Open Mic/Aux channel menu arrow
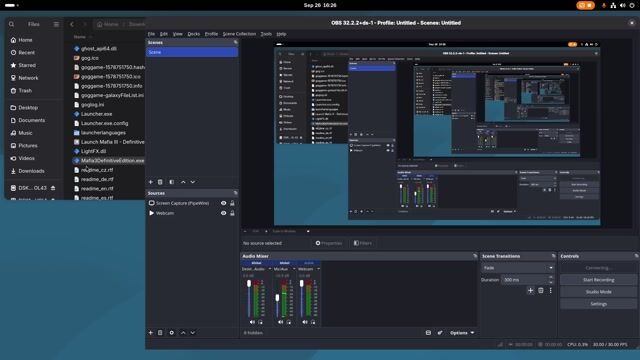This screenshot has height=360, width=640. [294, 269]
